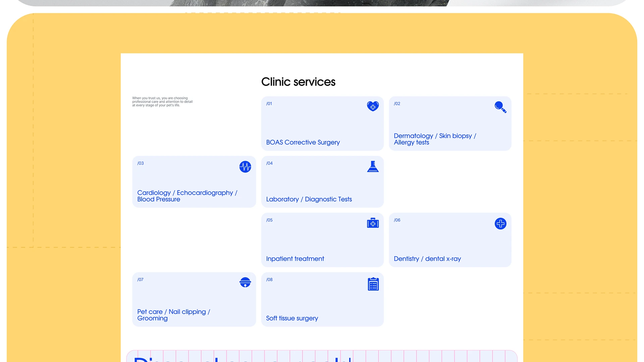
Task: Click the magnifying glass icon on Dermatology card
Action: pos(500,107)
